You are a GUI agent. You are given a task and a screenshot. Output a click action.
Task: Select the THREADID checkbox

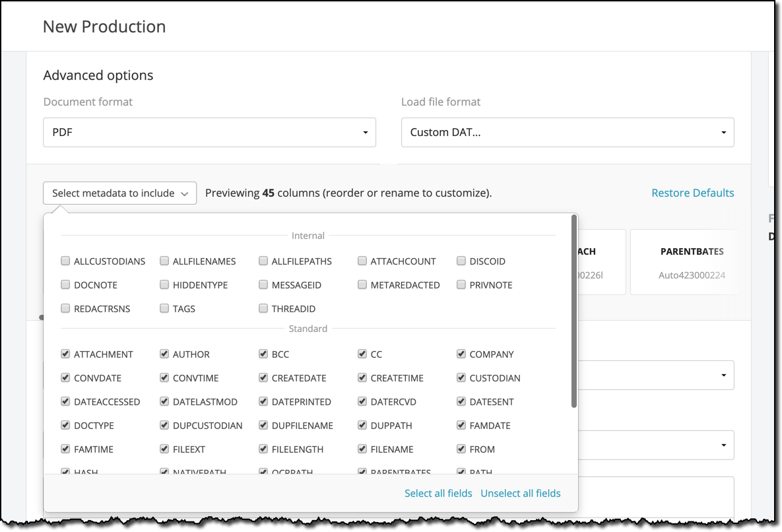[263, 309]
